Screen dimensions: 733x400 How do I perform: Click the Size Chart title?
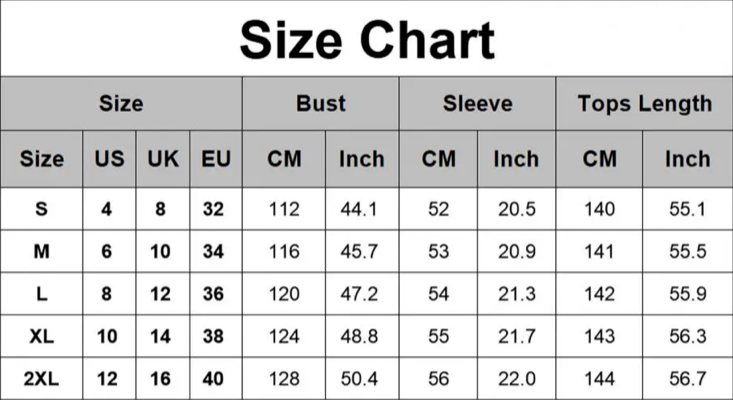tap(367, 40)
